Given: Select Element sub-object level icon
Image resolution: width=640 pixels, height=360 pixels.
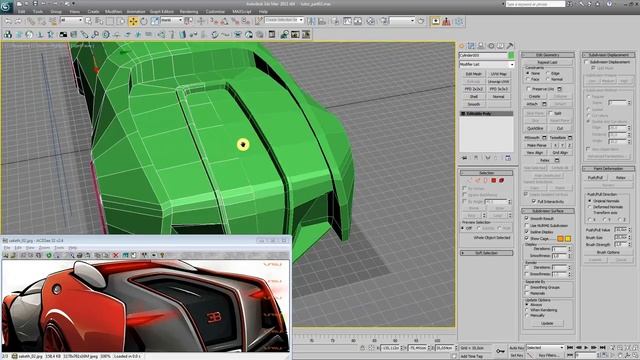Looking at the screenshot, I should coord(501,180).
